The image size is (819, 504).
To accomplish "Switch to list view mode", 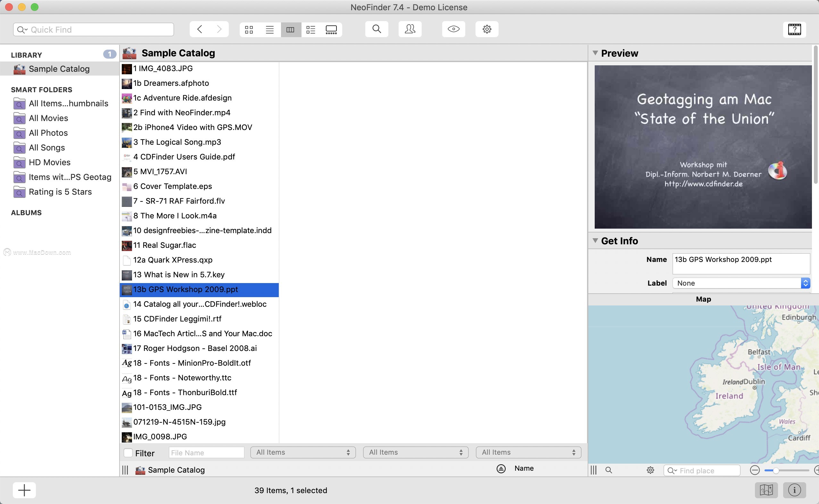I will coord(269,30).
